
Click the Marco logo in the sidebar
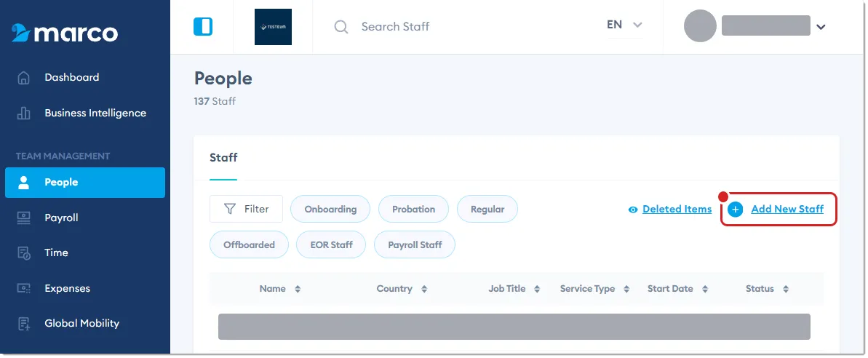[x=65, y=33]
